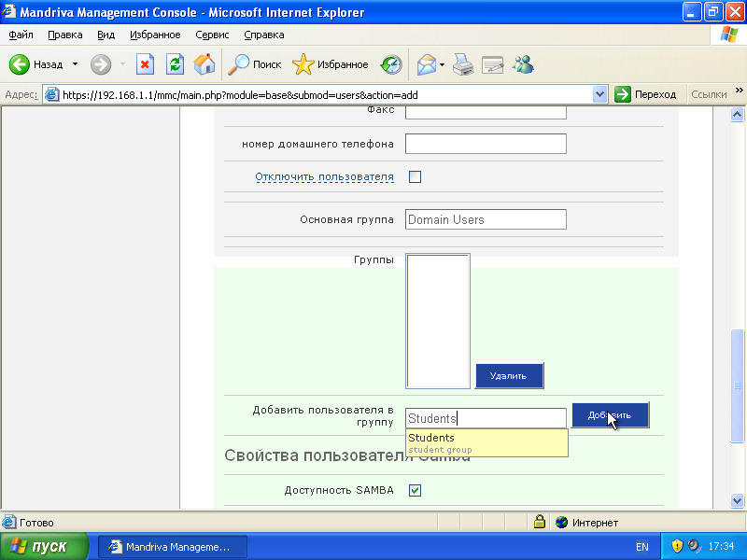Open the пуск Start button
747x560 pixels.
point(44,546)
